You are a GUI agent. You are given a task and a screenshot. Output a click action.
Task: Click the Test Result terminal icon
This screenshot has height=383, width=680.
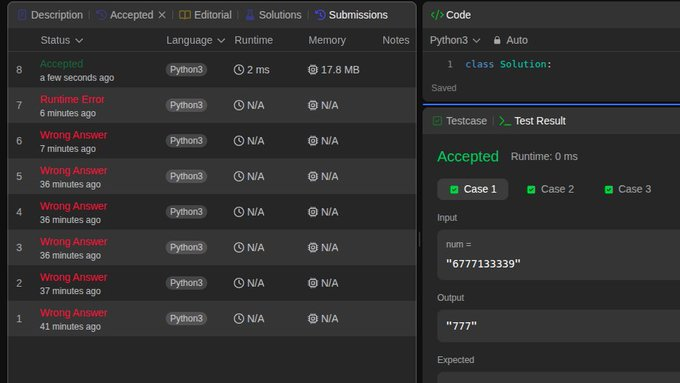click(x=505, y=121)
